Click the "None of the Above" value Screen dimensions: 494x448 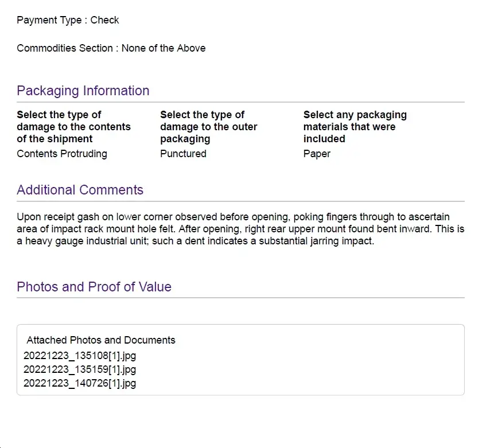point(164,48)
